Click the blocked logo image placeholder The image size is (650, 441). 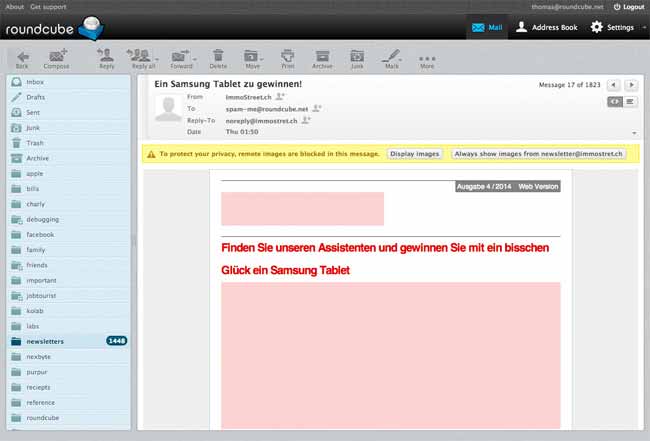pos(302,208)
